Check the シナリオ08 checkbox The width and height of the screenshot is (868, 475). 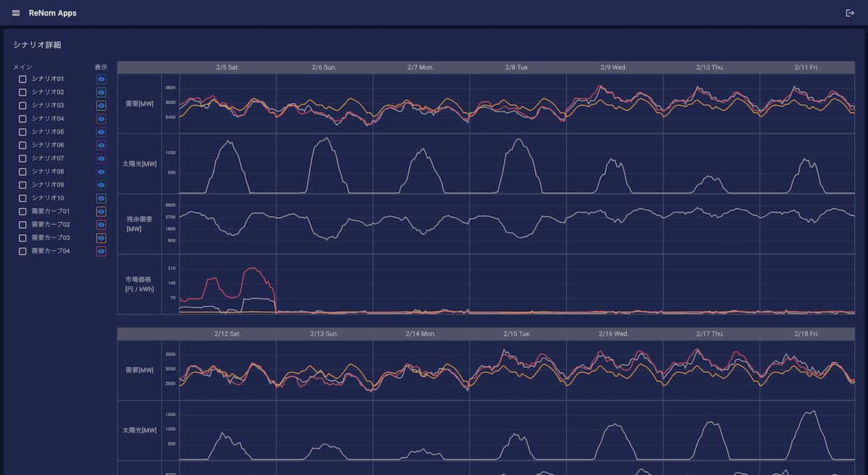22,172
